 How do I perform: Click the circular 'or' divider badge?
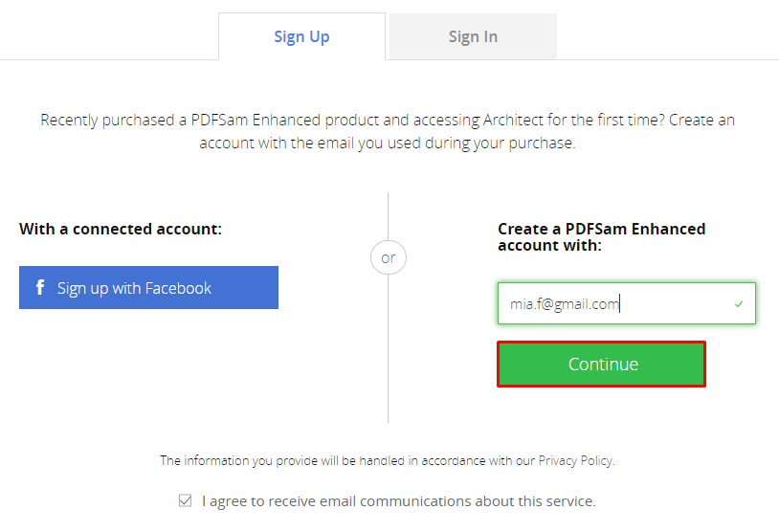(388, 257)
